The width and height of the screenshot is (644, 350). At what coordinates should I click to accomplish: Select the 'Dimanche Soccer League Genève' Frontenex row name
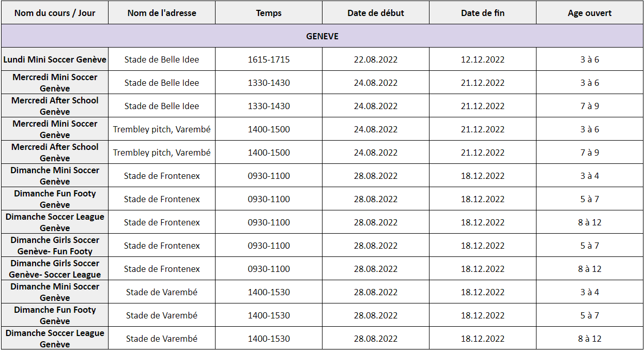(55, 222)
